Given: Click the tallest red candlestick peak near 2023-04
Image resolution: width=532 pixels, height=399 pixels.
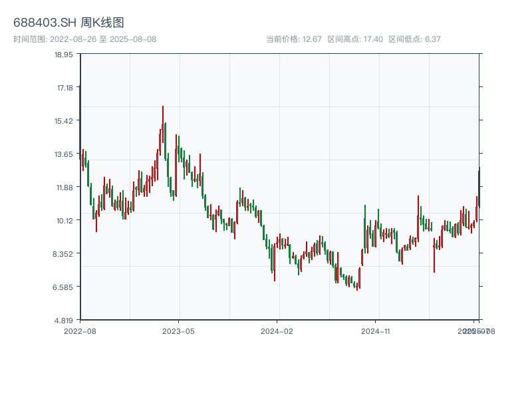Looking at the screenshot, I should click(x=163, y=124).
